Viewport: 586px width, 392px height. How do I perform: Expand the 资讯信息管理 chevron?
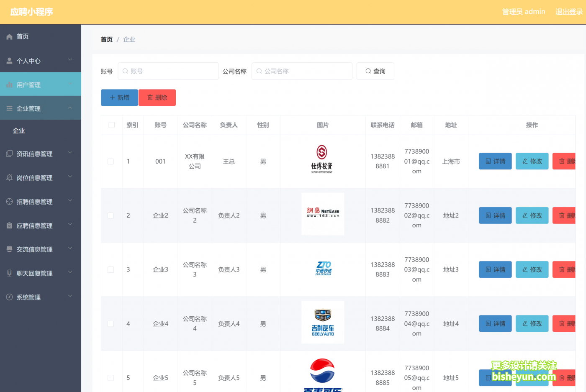(70, 153)
